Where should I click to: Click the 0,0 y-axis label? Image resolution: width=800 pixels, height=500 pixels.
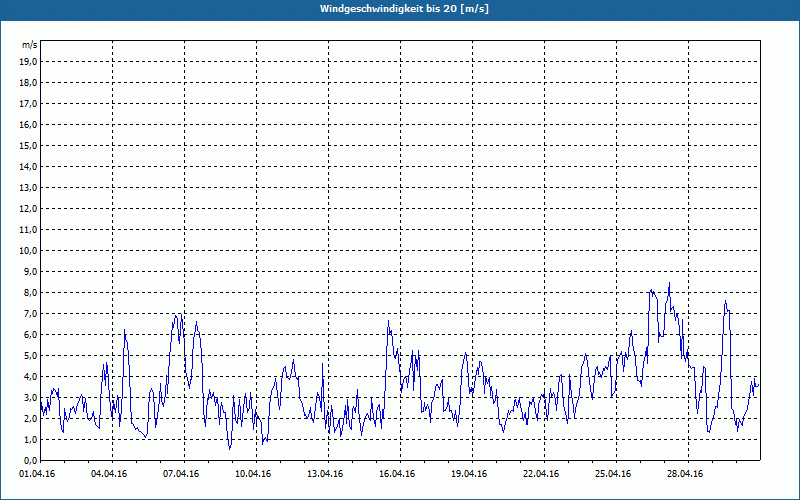click(30, 460)
